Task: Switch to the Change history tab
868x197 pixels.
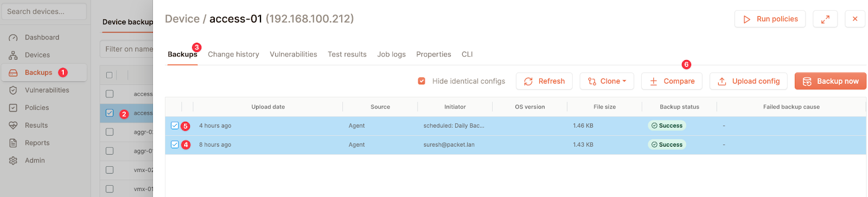Action: coord(233,54)
